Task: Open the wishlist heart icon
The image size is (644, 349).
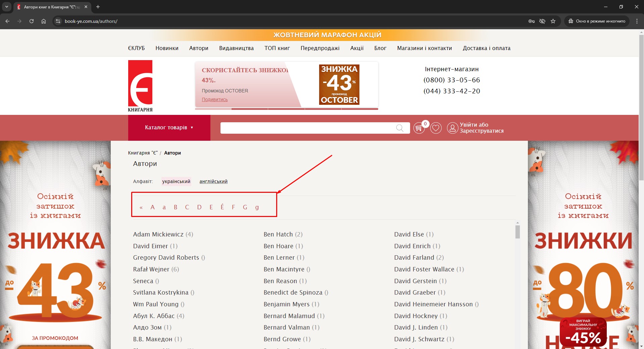Action: [x=436, y=128]
